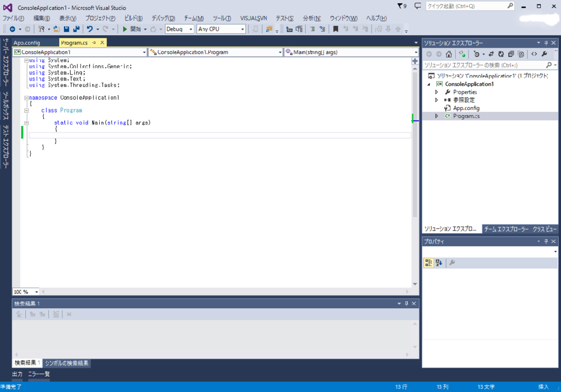The image size is (561, 392).
Task: Open the ConsoleApplication1 project scope dropdown
Action: point(80,52)
